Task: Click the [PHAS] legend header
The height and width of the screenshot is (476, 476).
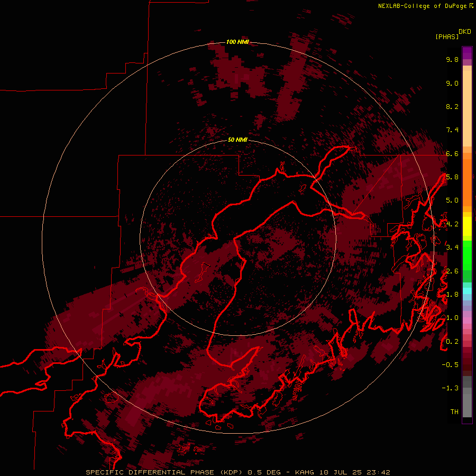Action: coord(447,36)
